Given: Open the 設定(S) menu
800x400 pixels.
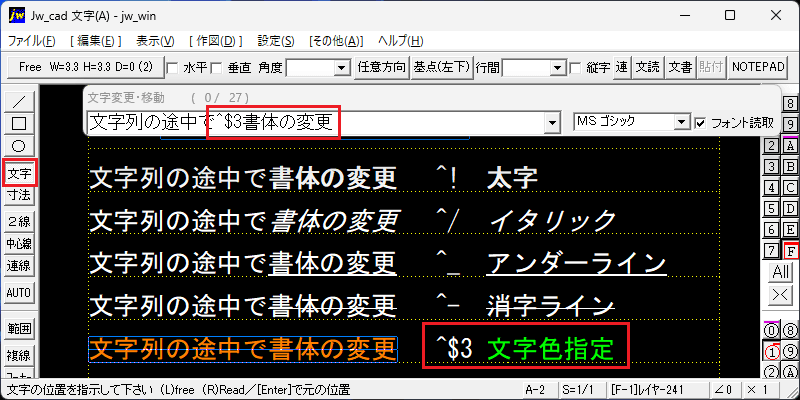Looking at the screenshot, I should coord(276,41).
